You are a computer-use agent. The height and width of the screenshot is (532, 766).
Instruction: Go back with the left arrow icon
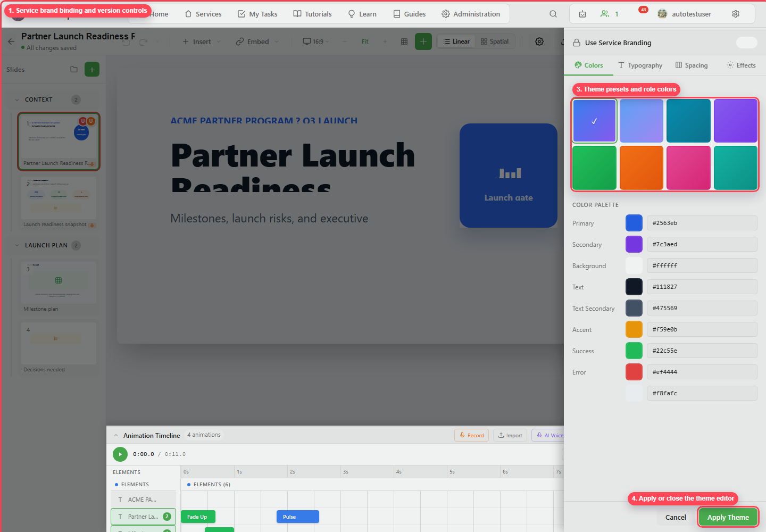(11, 41)
